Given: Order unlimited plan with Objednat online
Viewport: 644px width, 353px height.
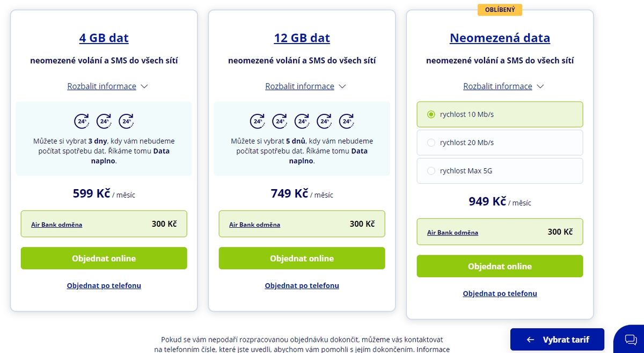Looking at the screenshot, I should [500, 266].
